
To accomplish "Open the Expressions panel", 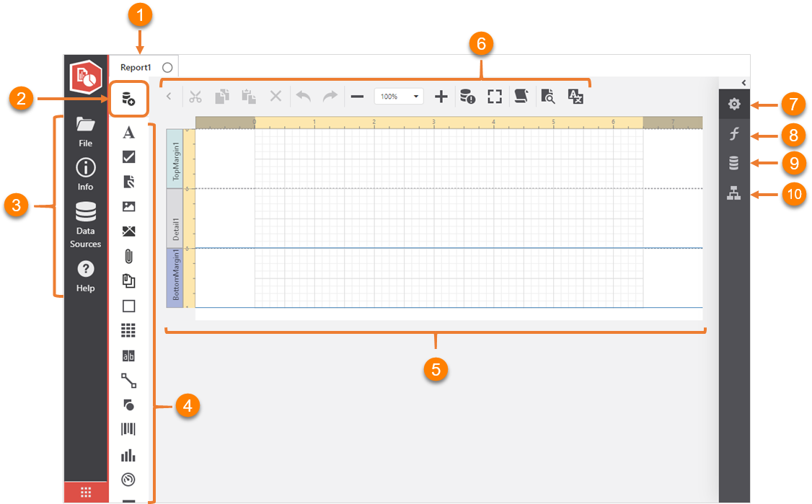I will [x=734, y=133].
